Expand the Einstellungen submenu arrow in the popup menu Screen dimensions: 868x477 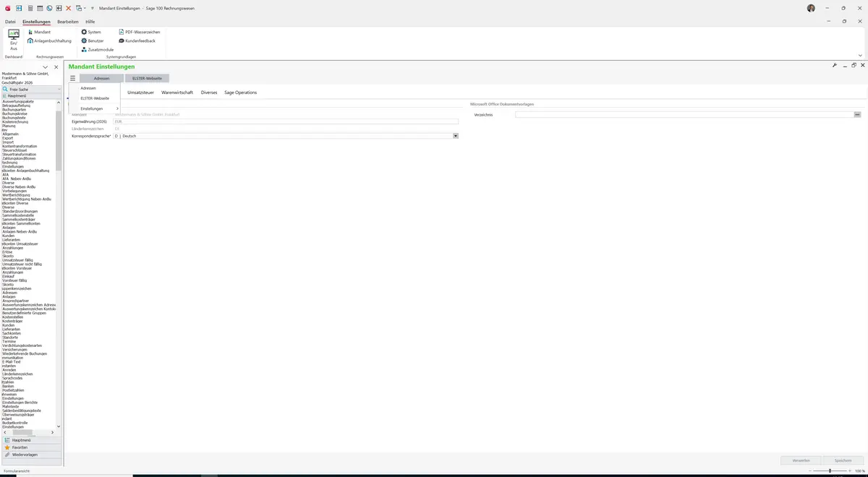117,108
